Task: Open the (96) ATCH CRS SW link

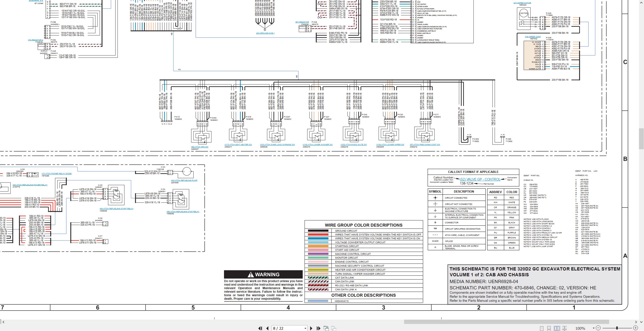Action: (x=200, y=147)
